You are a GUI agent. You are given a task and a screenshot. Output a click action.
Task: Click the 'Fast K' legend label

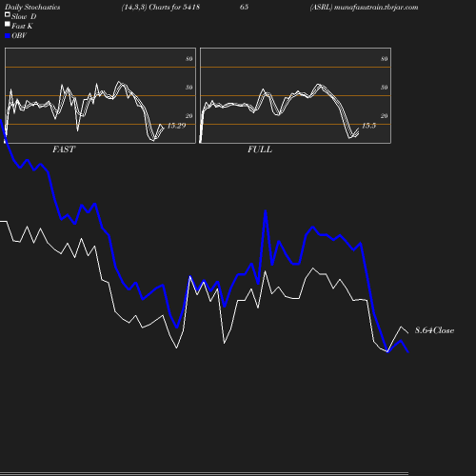[x=22, y=27]
